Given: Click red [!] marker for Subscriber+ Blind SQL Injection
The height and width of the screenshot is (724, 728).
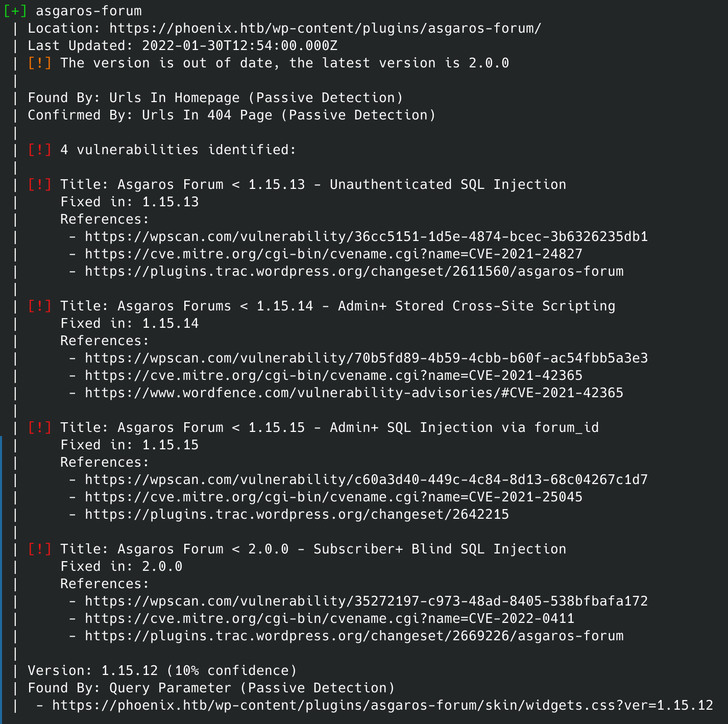Looking at the screenshot, I should 39,549.
